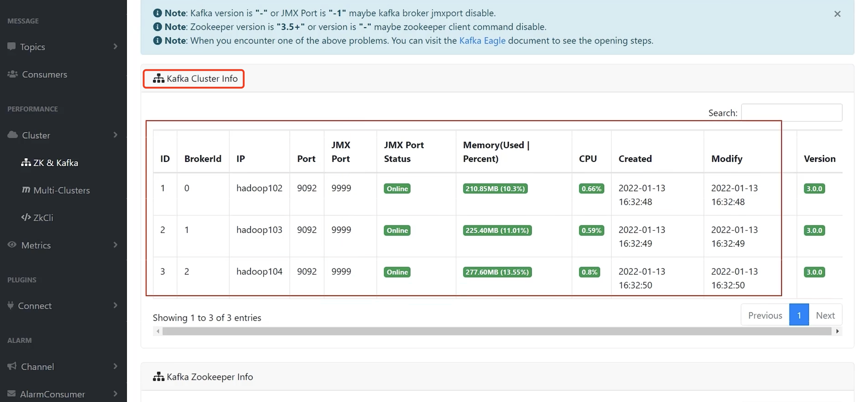Image resolution: width=868 pixels, height=402 pixels.
Task: Dismiss the notes alert banner
Action: [x=837, y=14]
